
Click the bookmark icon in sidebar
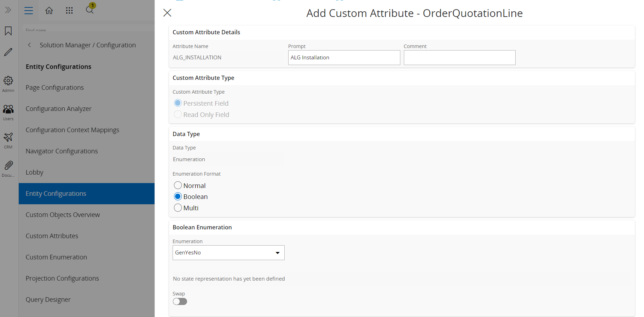coord(8,31)
